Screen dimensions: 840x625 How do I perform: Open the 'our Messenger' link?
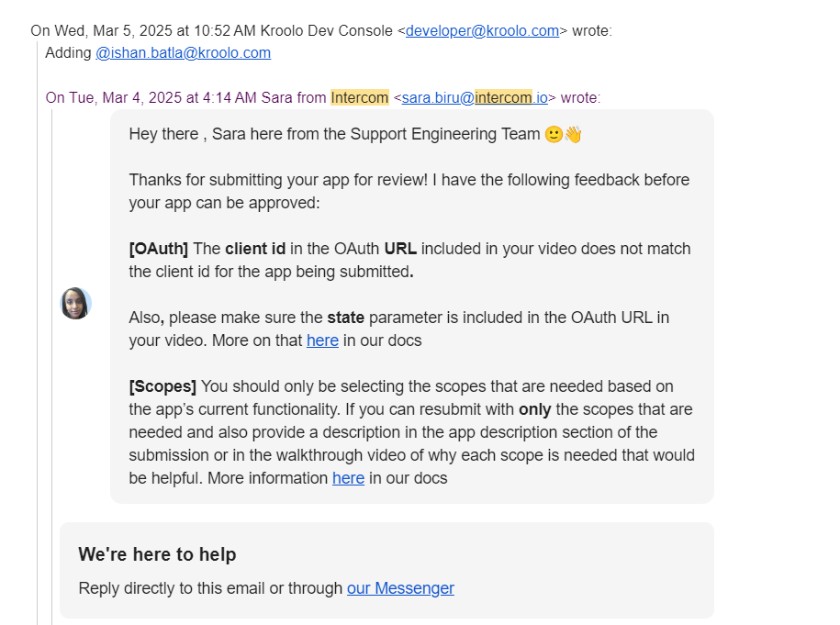(400, 588)
